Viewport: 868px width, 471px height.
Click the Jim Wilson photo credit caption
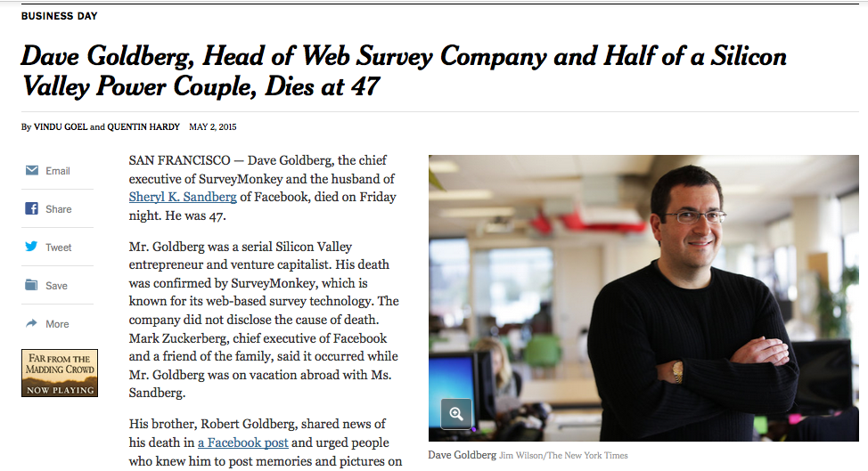pos(563,456)
